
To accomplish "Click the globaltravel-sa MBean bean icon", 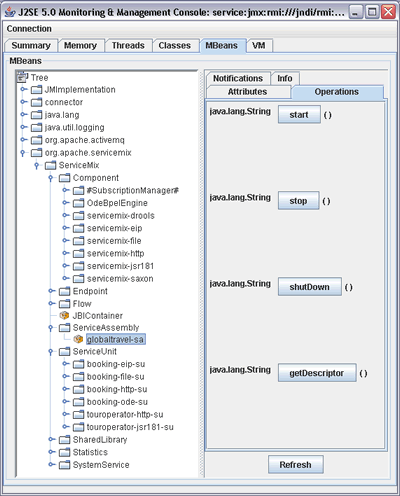I will [78, 339].
